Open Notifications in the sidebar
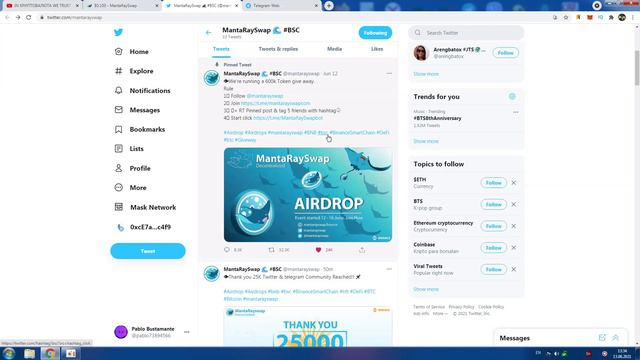Viewport: 640px width, 360px height. 142,91
